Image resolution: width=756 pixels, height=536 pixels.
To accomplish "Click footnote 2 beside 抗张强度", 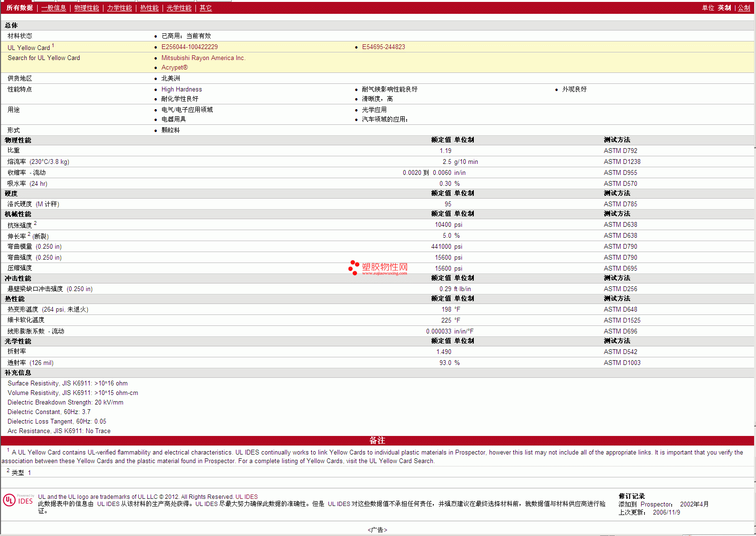I will point(35,223).
